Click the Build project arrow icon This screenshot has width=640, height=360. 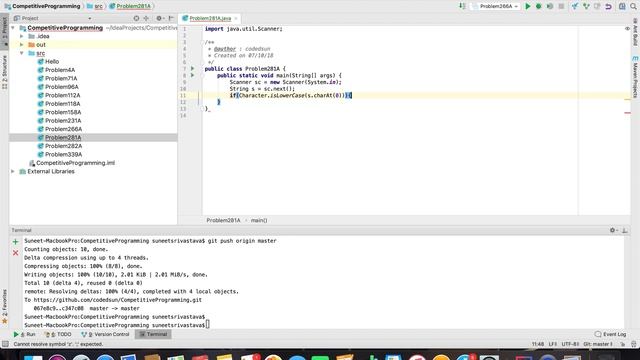point(462,6)
